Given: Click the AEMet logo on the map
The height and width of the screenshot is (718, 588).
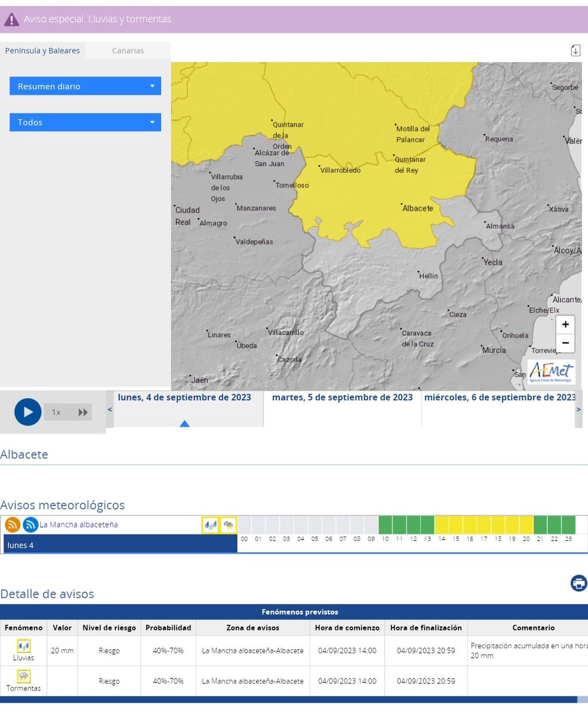Looking at the screenshot, I should pyautogui.click(x=552, y=372).
